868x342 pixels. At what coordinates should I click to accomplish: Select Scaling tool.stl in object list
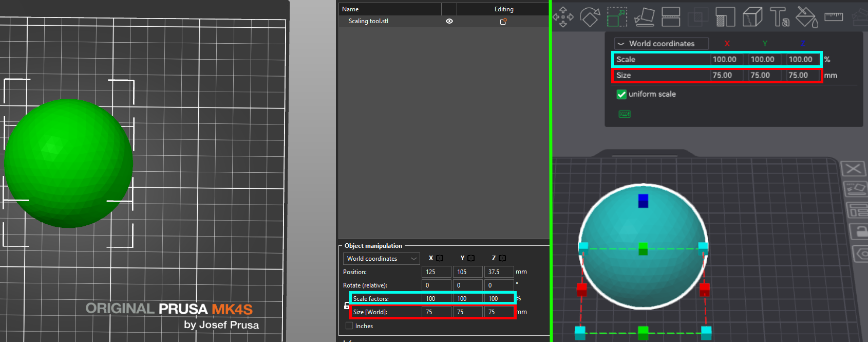click(x=368, y=21)
